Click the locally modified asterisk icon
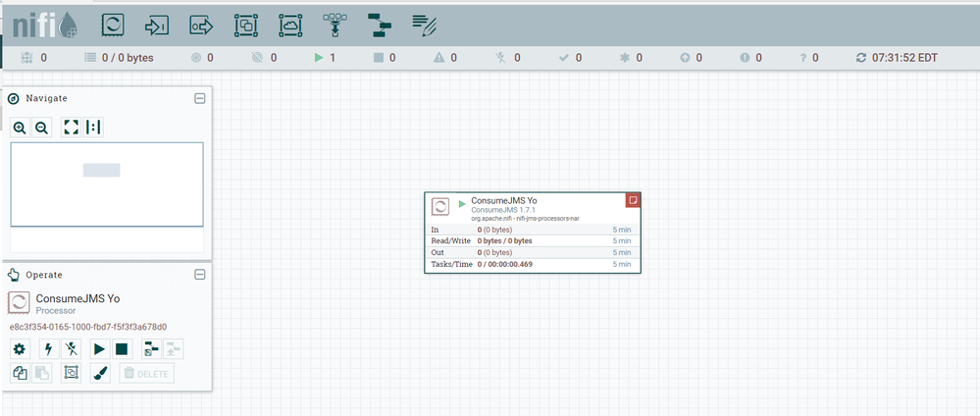This screenshot has height=416, width=980. (x=624, y=58)
